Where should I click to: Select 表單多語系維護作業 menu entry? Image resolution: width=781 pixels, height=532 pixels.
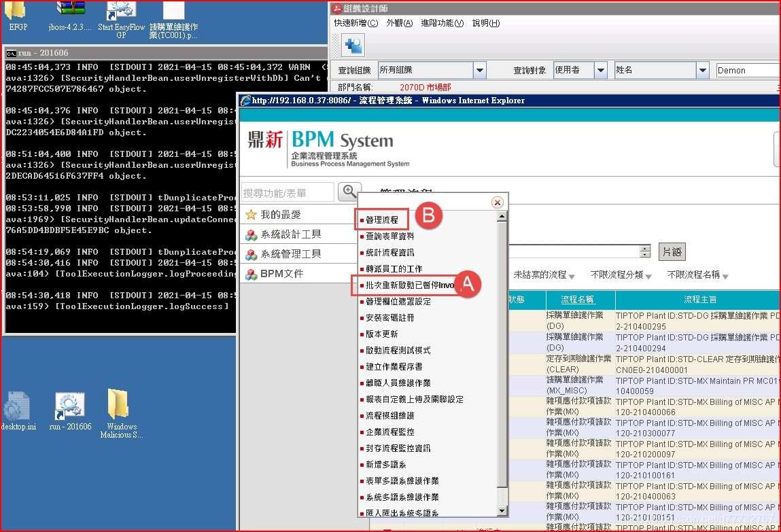[x=402, y=481]
